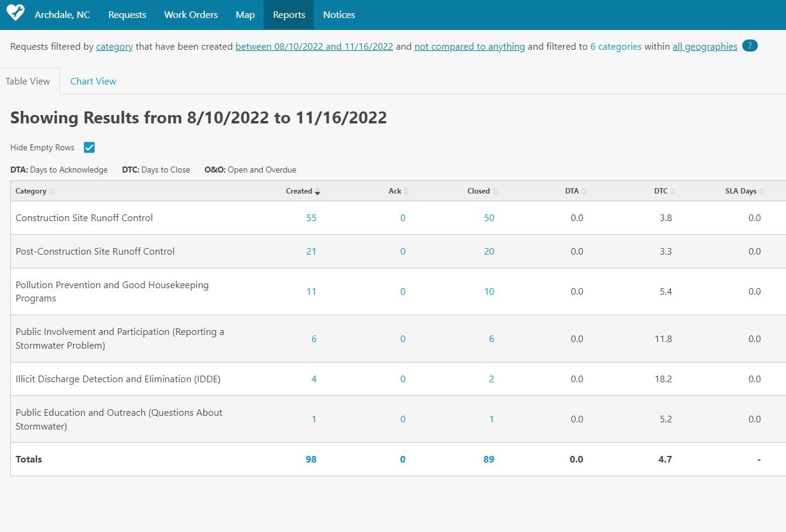Uncheck the Hide Empty Rows checkbox
Image resolution: width=786 pixels, height=532 pixels.
click(x=89, y=147)
